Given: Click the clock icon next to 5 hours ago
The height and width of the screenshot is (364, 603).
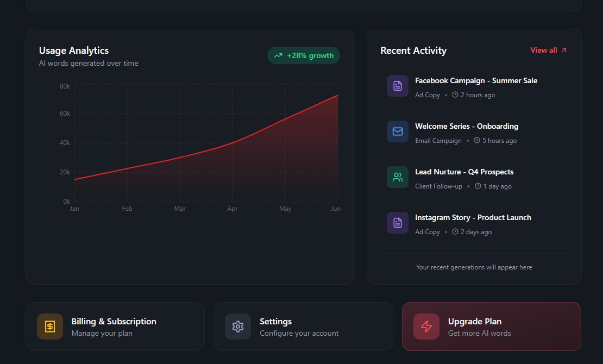Looking at the screenshot, I should [477, 141].
